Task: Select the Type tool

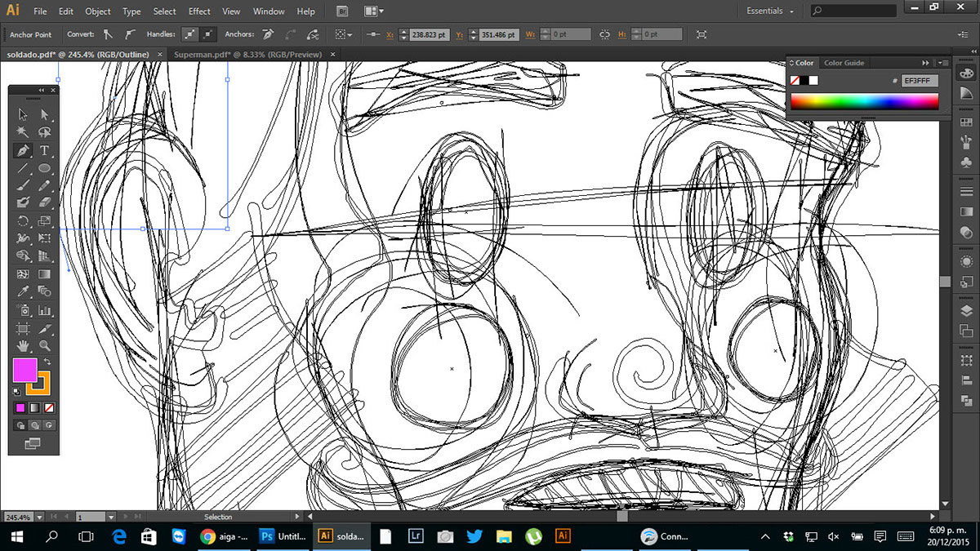Action: 45,150
